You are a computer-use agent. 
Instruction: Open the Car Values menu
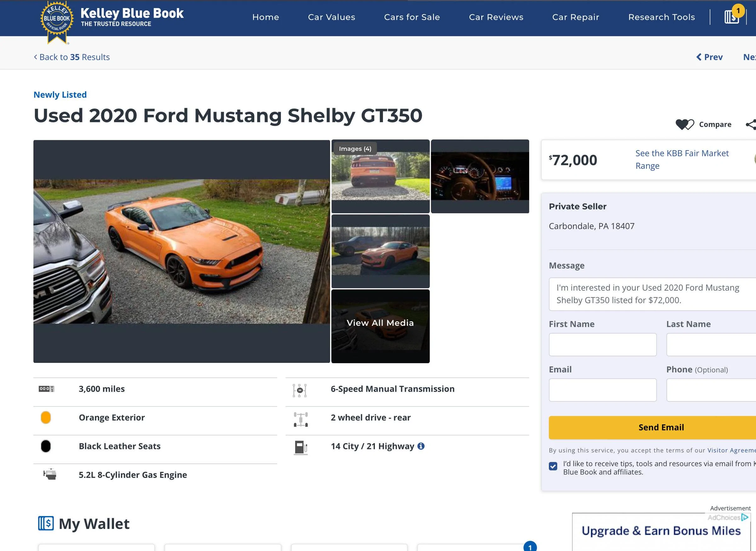[x=331, y=17]
